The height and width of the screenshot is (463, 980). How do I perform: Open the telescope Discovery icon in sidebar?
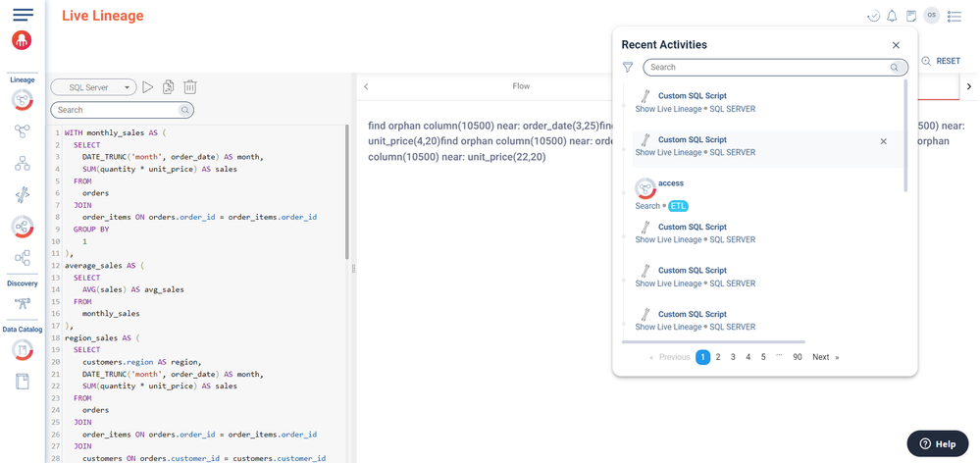pyautogui.click(x=22, y=304)
